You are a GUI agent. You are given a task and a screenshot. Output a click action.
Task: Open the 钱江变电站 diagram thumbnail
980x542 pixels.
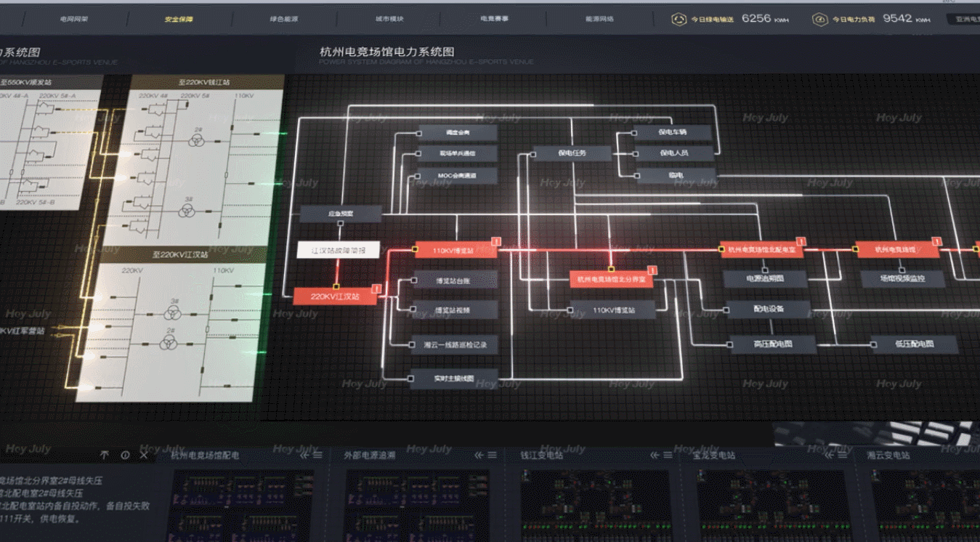coord(595,505)
